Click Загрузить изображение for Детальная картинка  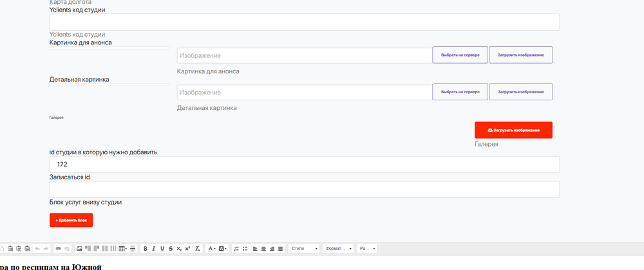[520, 93]
